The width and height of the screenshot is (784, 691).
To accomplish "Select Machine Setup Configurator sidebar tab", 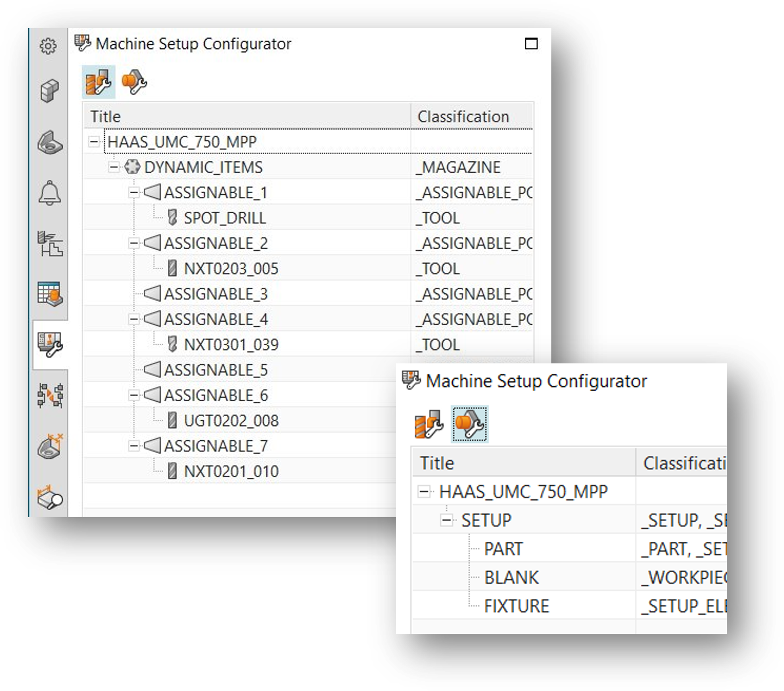I will coord(50,344).
